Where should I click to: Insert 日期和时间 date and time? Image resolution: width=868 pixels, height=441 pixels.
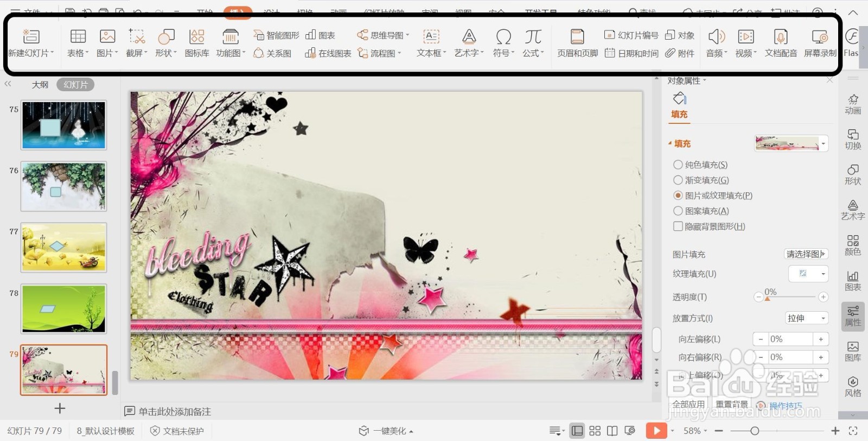tap(631, 53)
